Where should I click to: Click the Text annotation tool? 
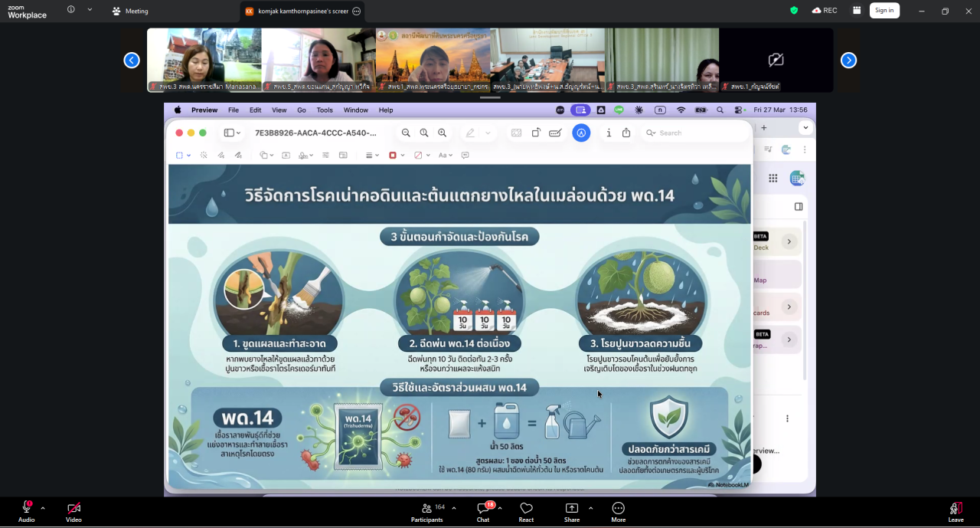[x=286, y=155]
